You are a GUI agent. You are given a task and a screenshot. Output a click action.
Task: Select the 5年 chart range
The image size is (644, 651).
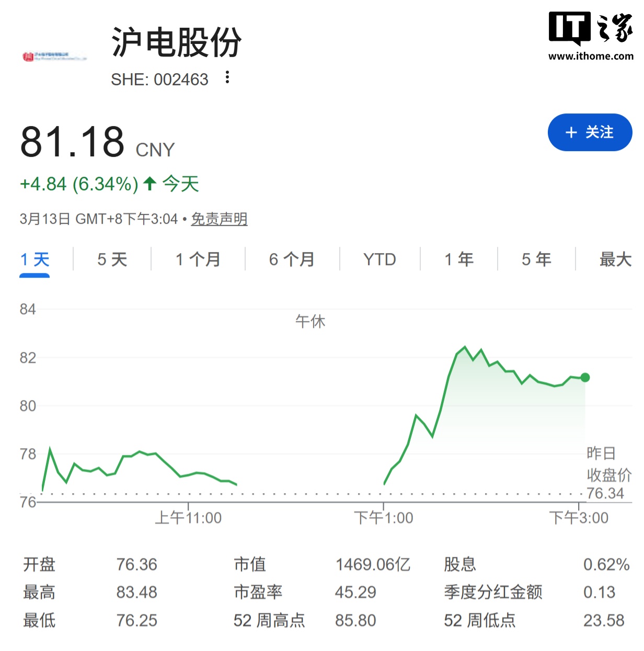(x=536, y=259)
